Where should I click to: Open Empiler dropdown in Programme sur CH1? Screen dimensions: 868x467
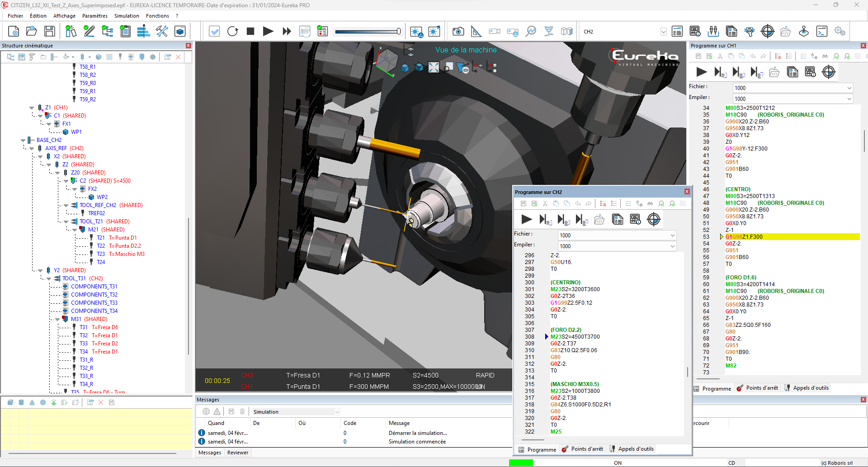pos(849,99)
